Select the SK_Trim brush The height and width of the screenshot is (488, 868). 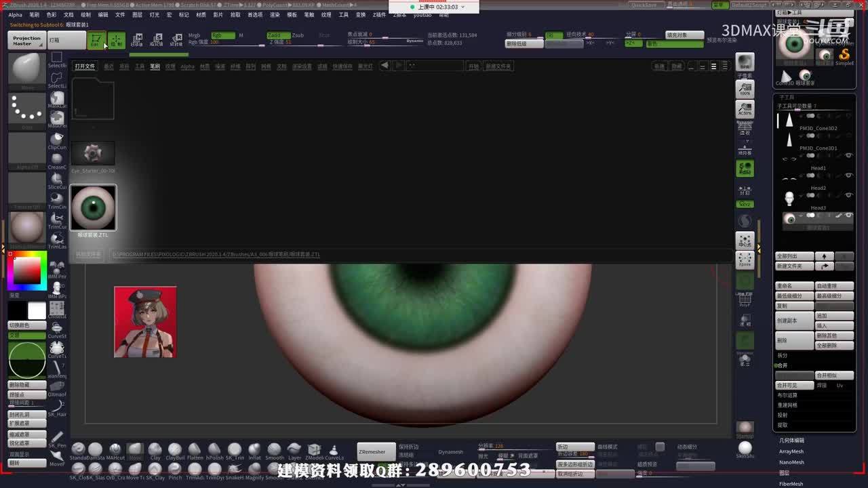(x=235, y=451)
